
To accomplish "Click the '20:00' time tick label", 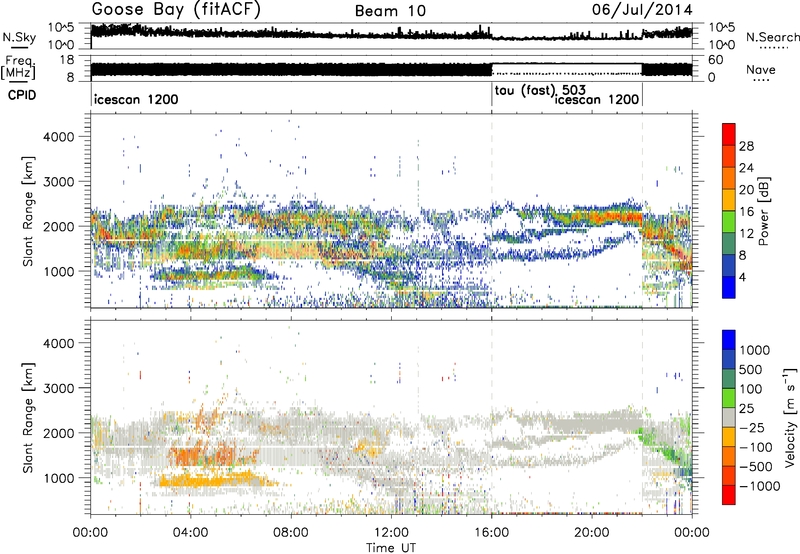I will [x=592, y=533].
